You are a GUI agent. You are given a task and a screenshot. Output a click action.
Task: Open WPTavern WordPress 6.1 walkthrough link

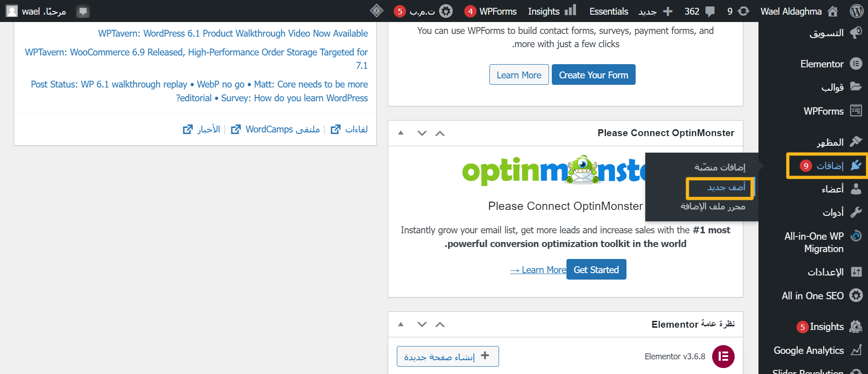click(x=233, y=33)
